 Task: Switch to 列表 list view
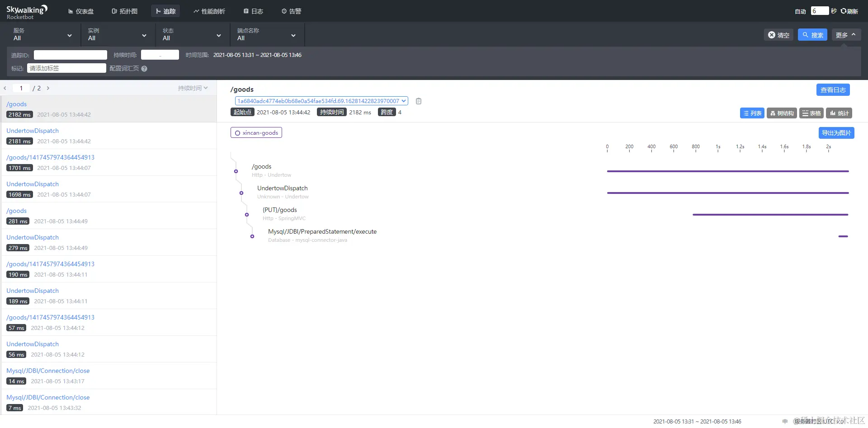click(x=752, y=113)
